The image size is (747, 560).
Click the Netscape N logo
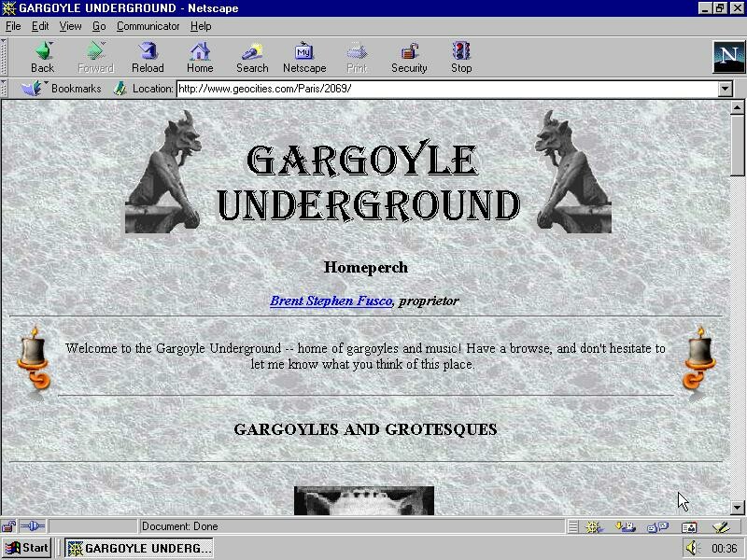coord(728,57)
